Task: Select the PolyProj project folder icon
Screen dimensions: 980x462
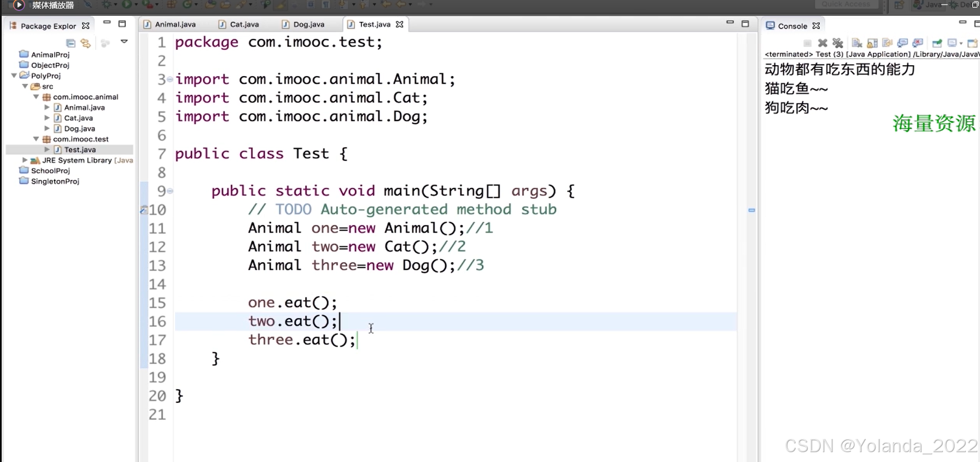Action: 24,76
